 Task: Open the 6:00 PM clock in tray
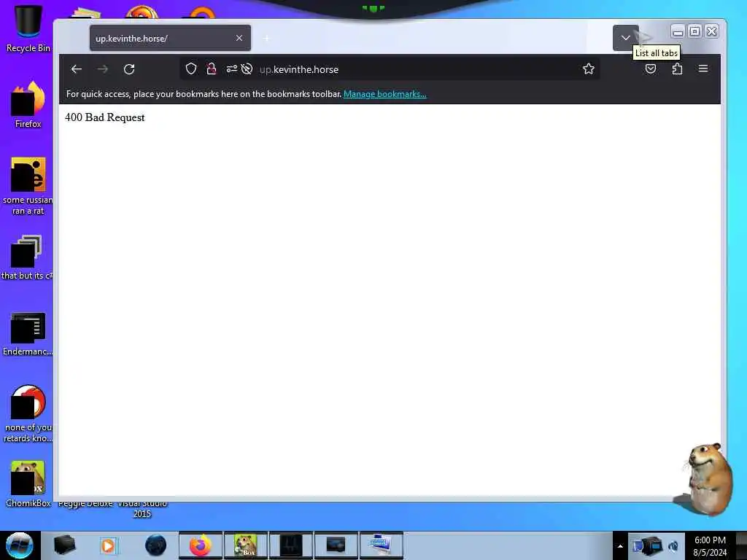pos(710,546)
